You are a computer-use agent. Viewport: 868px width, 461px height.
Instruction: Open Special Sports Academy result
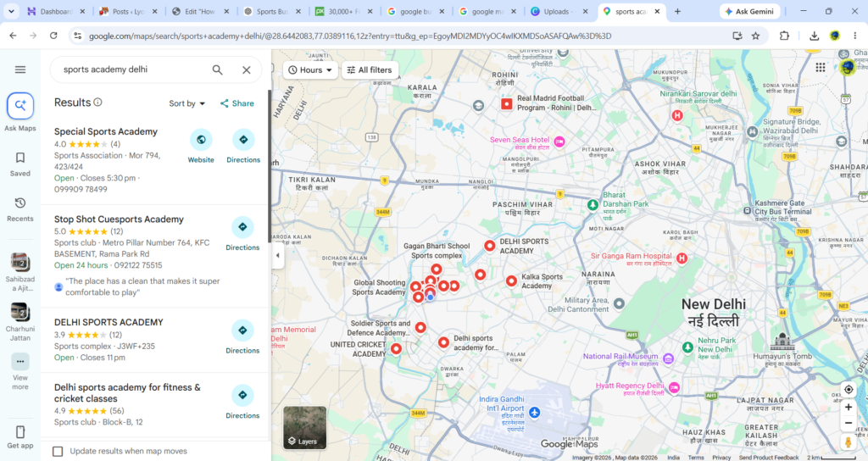(x=106, y=131)
